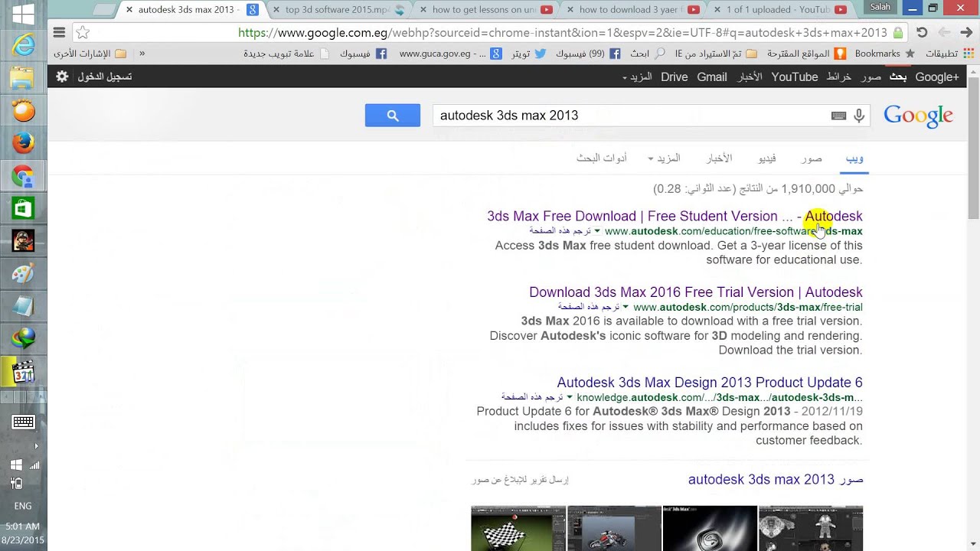Click the search query input field

click(x=632, y=116)
